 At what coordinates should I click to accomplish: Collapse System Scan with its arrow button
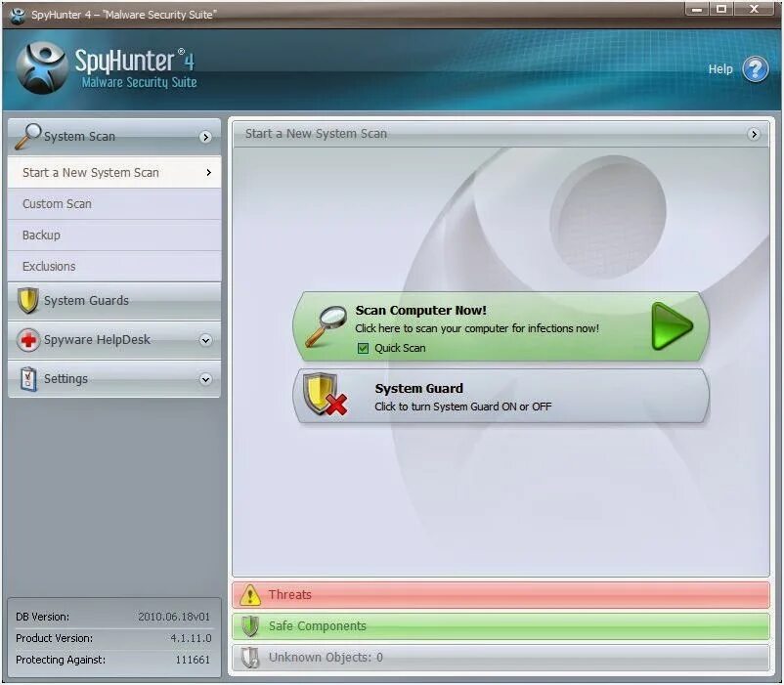(x=205, y=137)
